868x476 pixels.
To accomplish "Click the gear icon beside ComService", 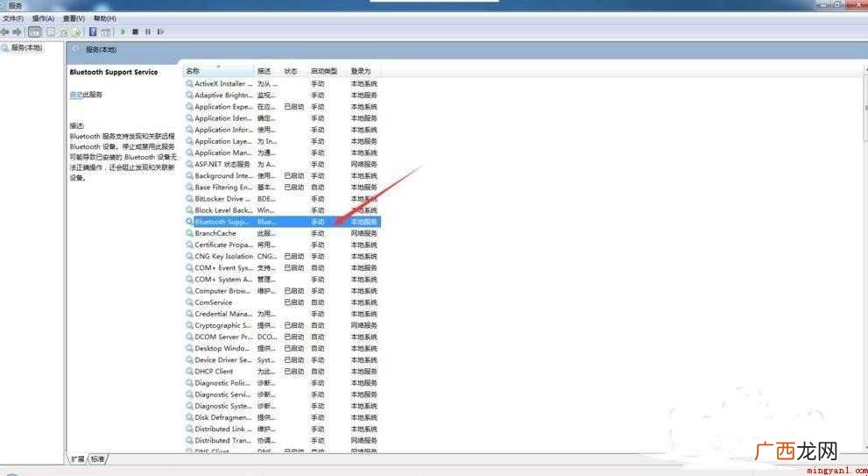I will coord(189,302).
